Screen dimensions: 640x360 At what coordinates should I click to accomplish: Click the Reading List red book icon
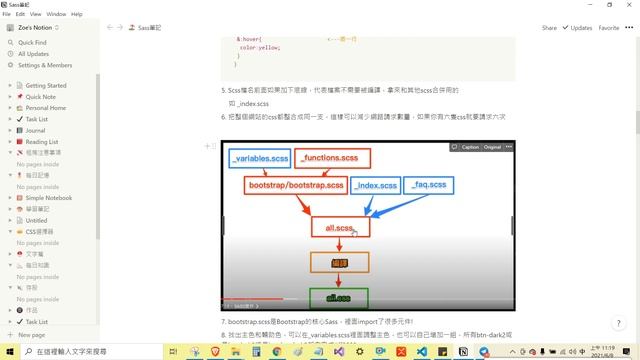tap(20, 142)
